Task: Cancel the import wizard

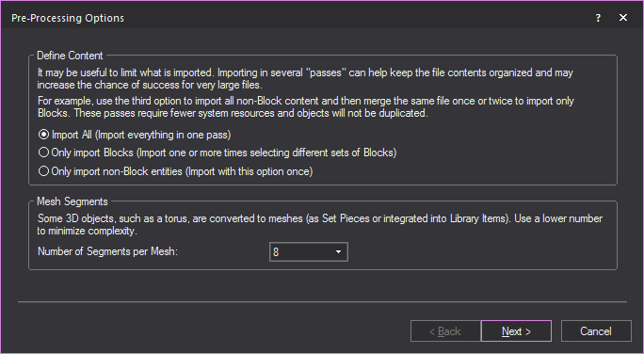Action: 596,331
